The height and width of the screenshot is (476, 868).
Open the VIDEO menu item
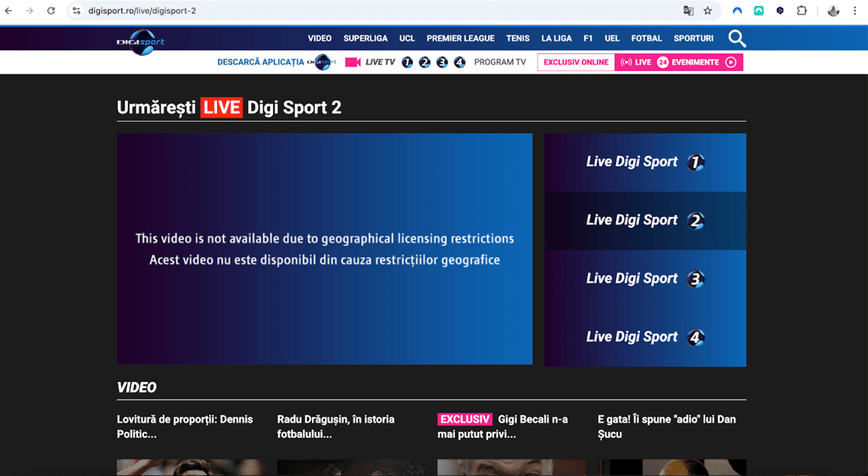point(320,38)
